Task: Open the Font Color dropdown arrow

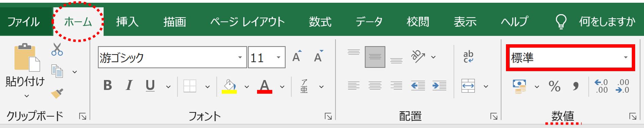Action: click(282, 87)
